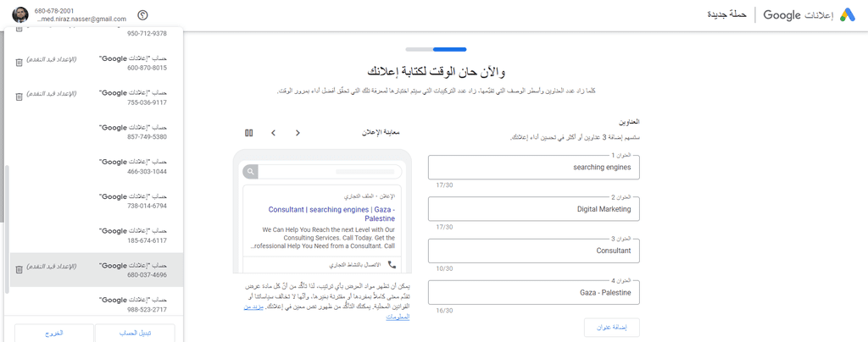Click the معاينة الإعلان preview heading

pos(380,133)
